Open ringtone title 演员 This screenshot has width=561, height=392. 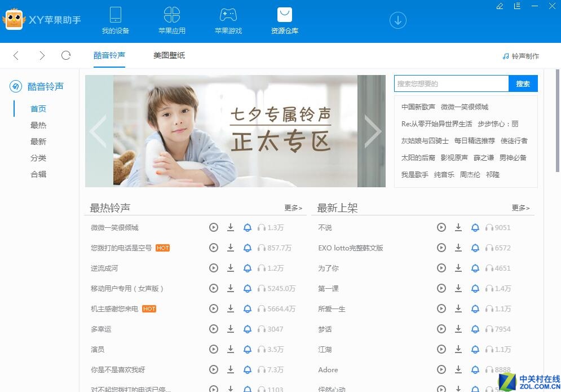coord(98,349)
